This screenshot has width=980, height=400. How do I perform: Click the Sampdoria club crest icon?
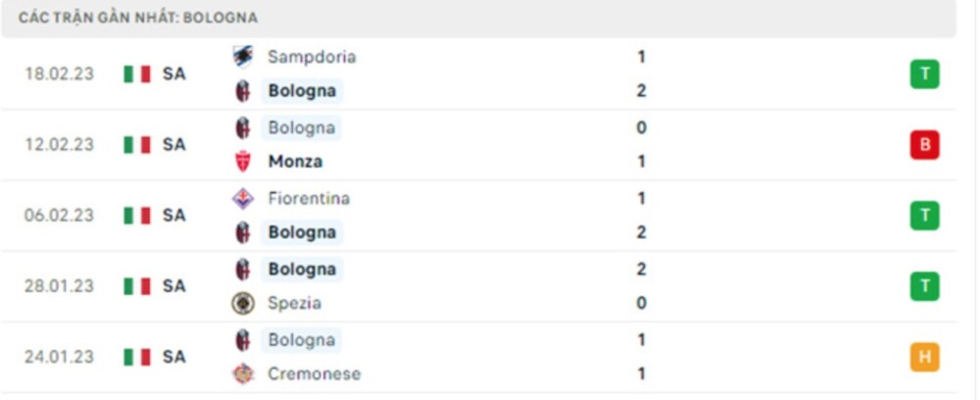(x=242, y=57)
